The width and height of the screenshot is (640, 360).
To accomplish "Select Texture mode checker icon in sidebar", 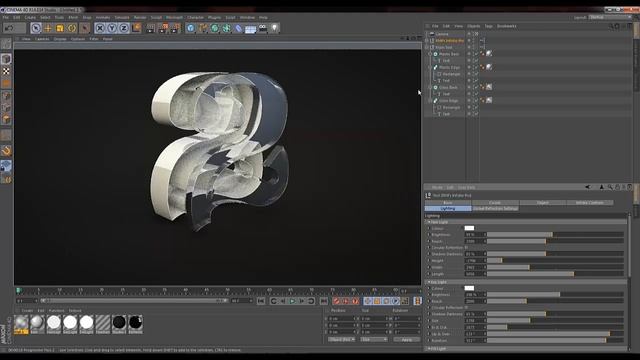I will tap(6, 71).
